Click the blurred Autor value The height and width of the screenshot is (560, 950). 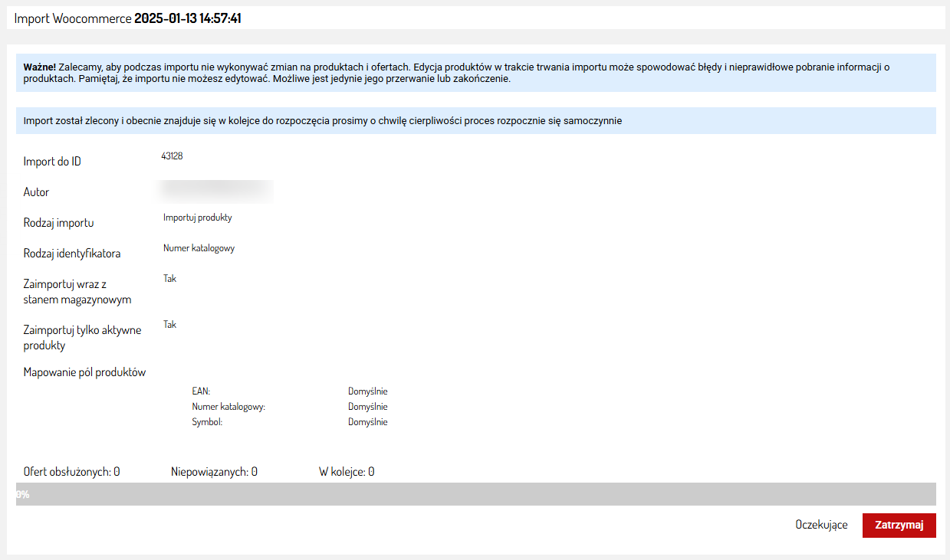point(215,190)
